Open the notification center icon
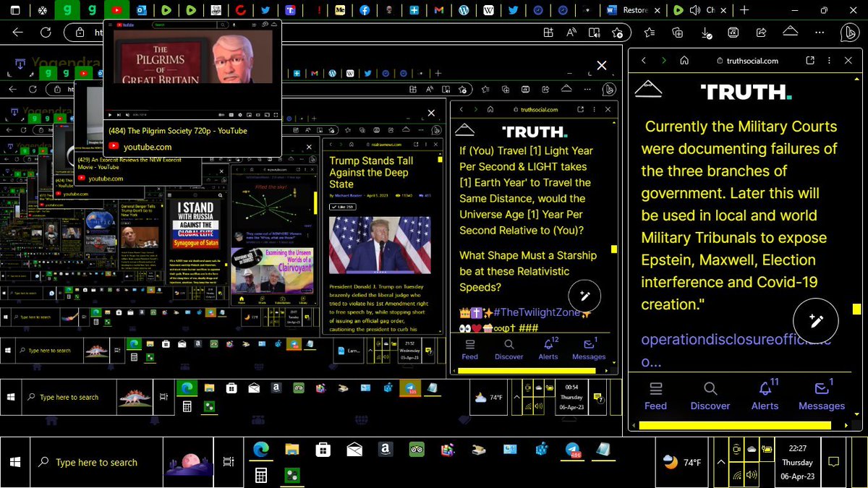The width and height of the screenshot is (868, 488). [x=833, y=462]
